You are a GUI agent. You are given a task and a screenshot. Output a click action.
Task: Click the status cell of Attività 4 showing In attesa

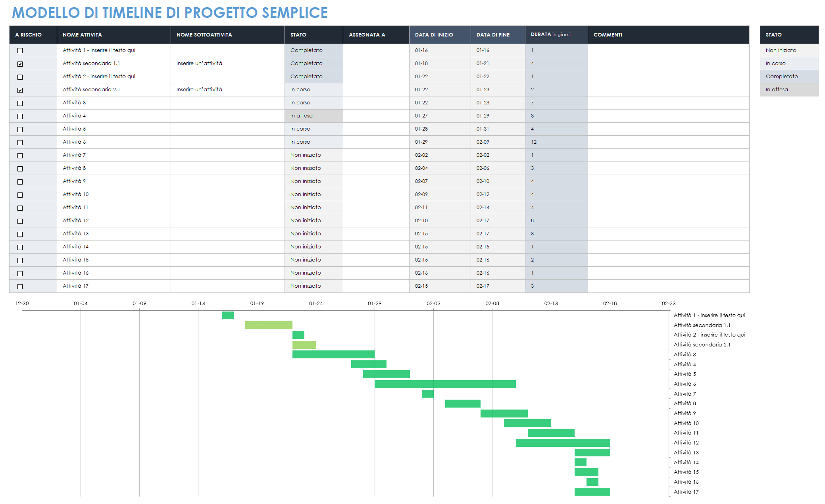(x=314, y=116)
